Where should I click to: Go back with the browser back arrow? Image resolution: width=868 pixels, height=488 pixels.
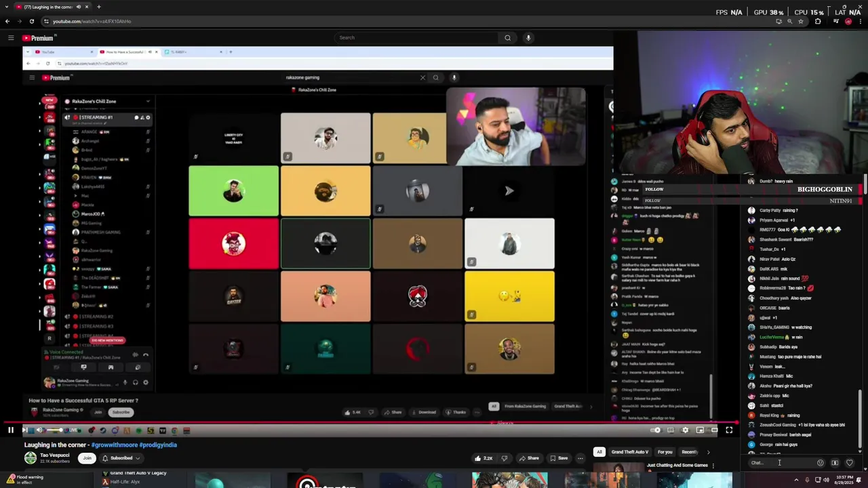point(7,21)
